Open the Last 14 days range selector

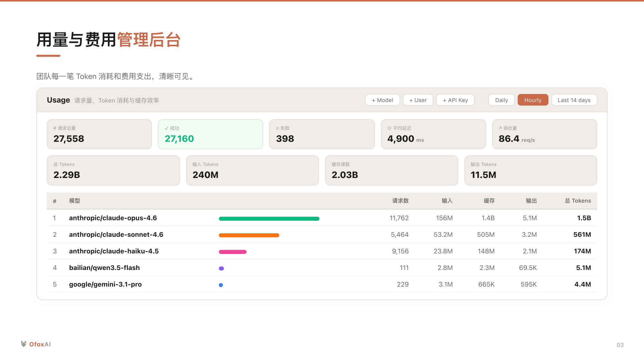coord(574,100)
